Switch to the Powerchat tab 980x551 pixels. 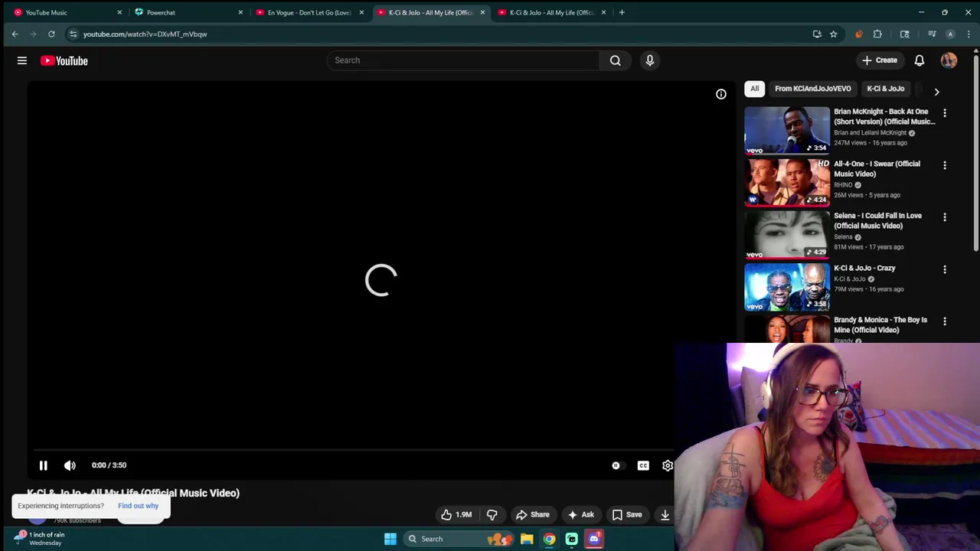point(182,12)
